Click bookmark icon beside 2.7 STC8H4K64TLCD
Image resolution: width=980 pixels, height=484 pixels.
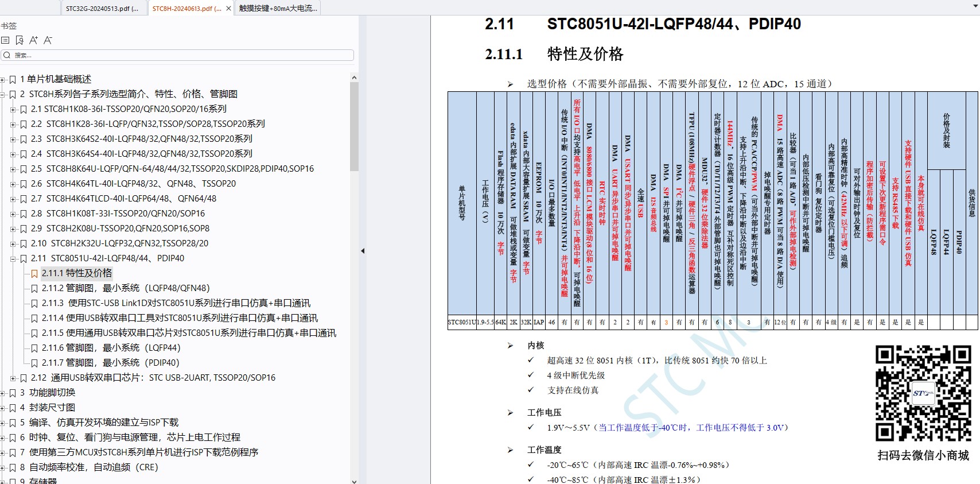click(24, 199)
